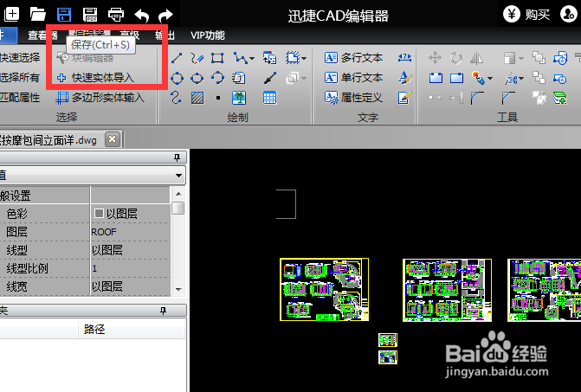The image size is (581, 392).
Task: Select the Fillet corner tool
Action: 477,98
